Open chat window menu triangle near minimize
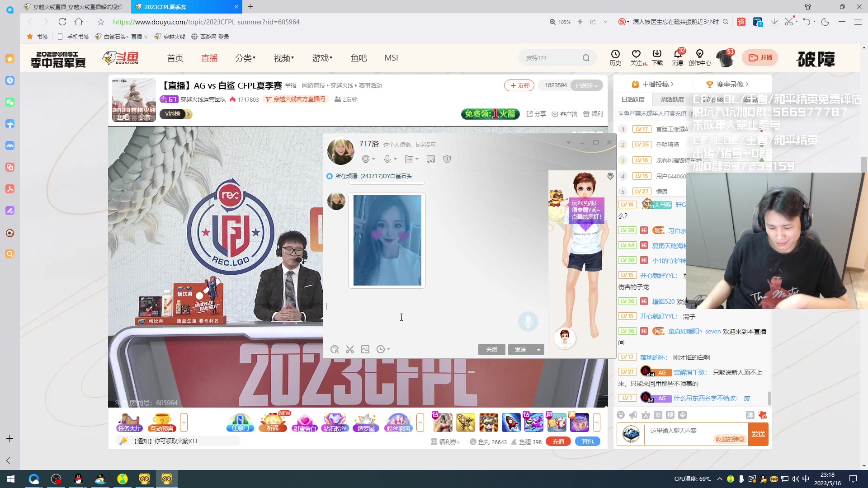 [x=569, y=142]
